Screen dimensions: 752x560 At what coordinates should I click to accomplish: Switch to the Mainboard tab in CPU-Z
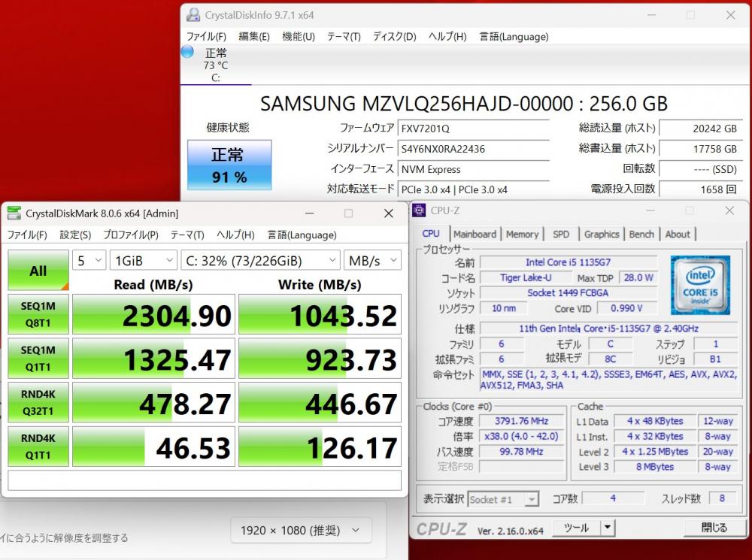(x=475, y=234)
